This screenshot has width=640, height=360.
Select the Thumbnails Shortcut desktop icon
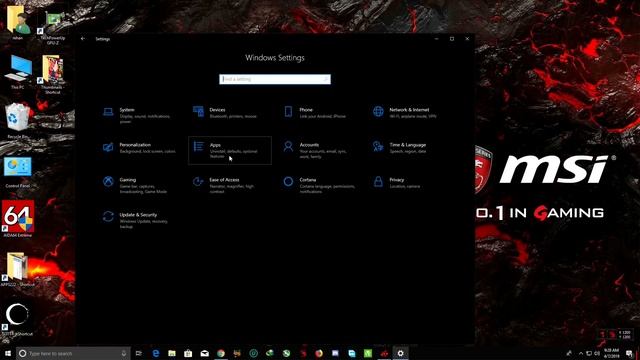[x=53, y=75]
